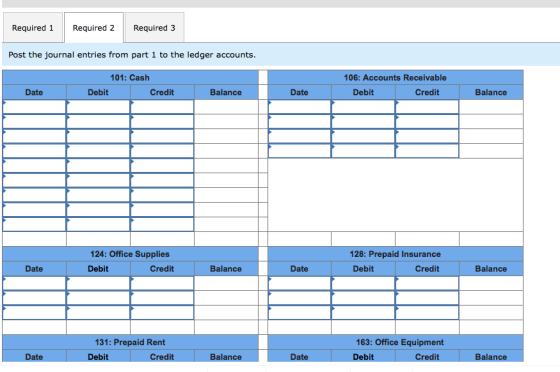Click the last Date row in 101: Cash

pyautogui.click(x=34, y=224)
